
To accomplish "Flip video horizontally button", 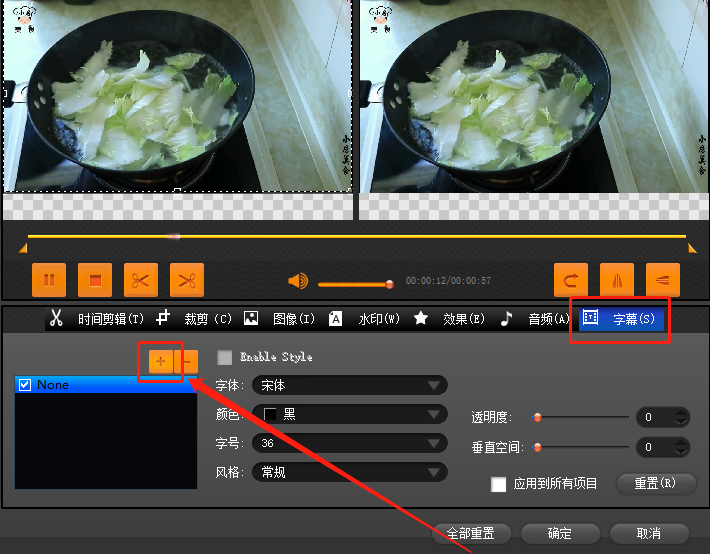I will pyautogui.click(x=617, y=280).
